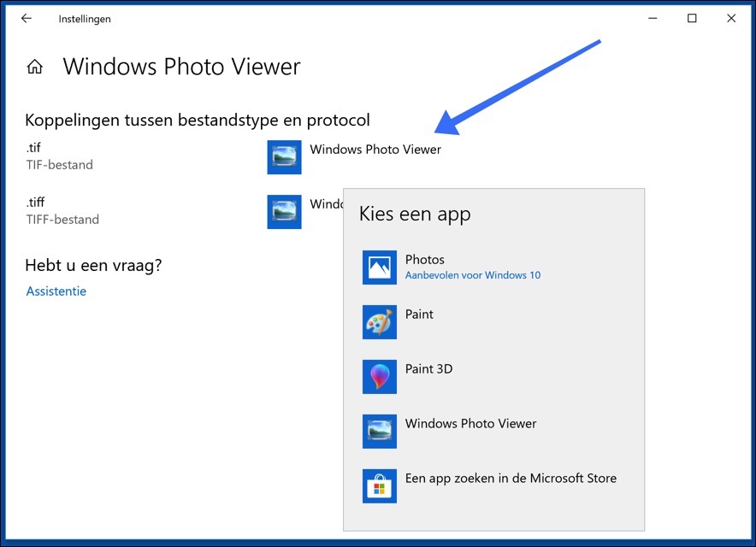Image resolution: width=756 pixels, height=547 pixels.
Task: Click Koppelingen tussen bestandstype en protocol heading
Action: (x=198, y=120)
